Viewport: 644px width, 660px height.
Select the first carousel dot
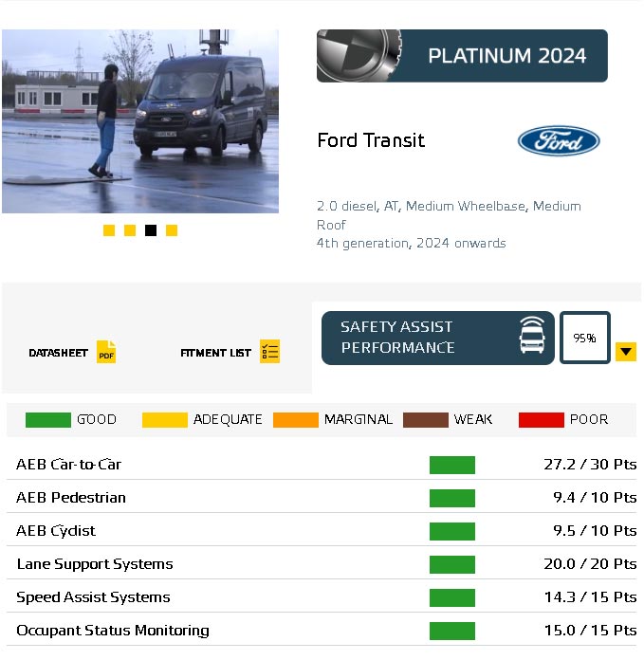[109, 230]
